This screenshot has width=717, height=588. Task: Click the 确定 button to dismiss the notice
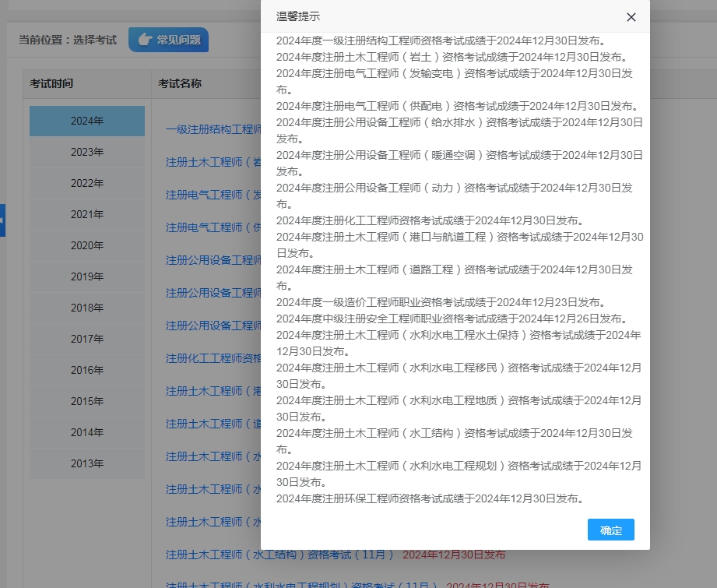pyautogui.click(x=610, y=530)
